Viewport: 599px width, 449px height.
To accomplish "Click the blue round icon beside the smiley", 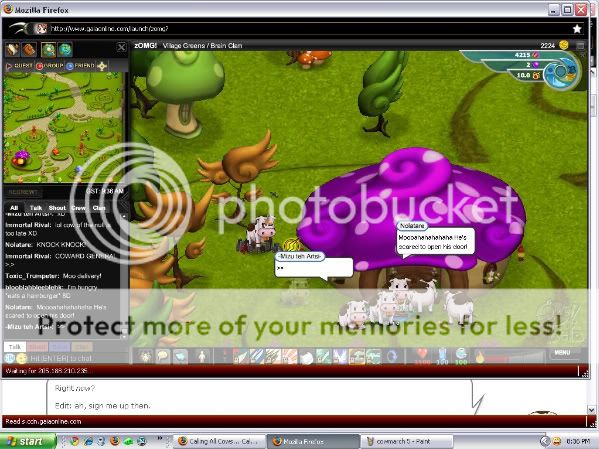I will pos(10,358).
